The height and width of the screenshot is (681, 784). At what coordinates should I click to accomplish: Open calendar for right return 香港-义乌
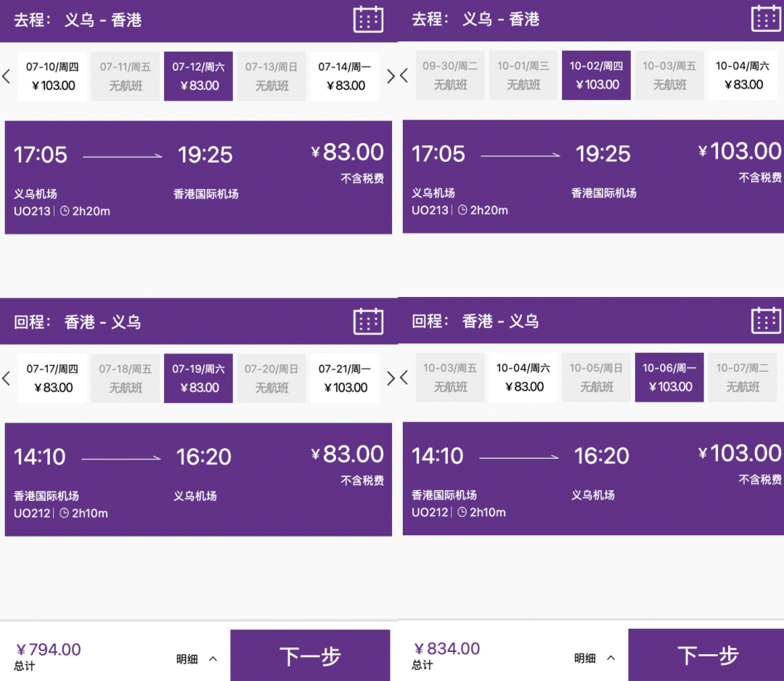766,320
